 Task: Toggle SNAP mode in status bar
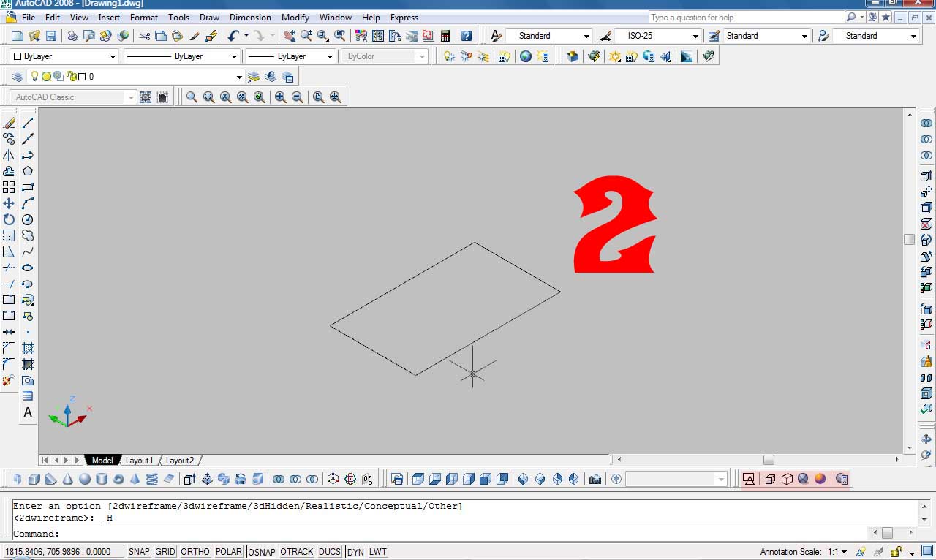(x=139, y=552)
